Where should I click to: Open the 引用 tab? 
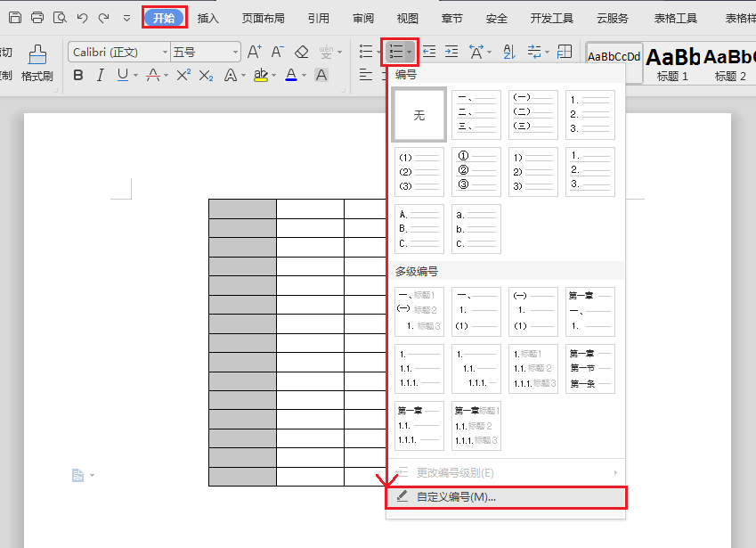click(x=319, y=19)
